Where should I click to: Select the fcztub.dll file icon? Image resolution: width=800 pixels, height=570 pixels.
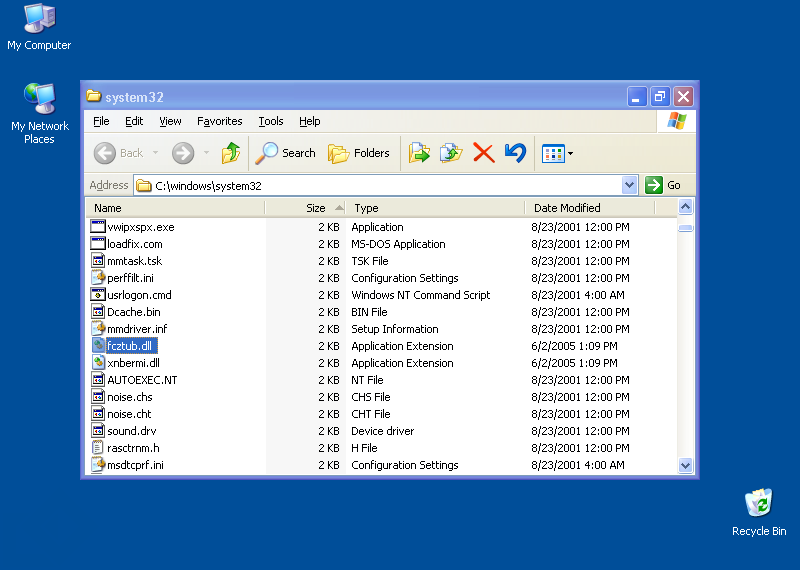click(97, 345)
